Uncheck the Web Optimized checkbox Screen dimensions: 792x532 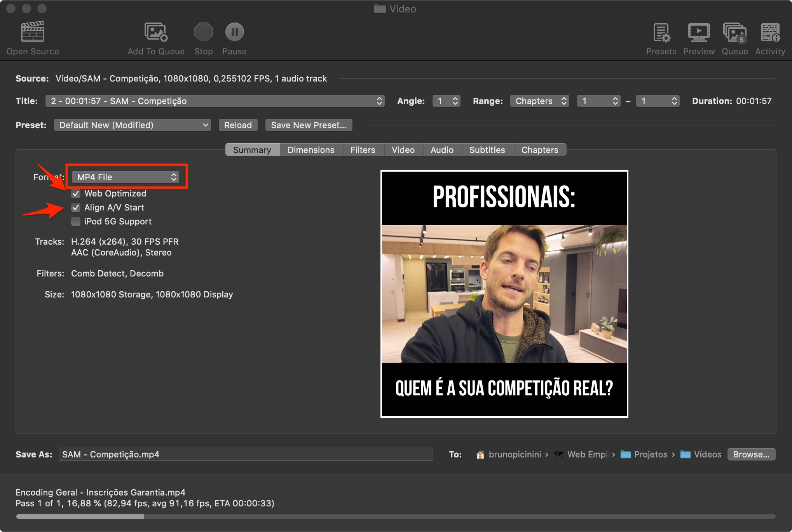coord(76,193)
